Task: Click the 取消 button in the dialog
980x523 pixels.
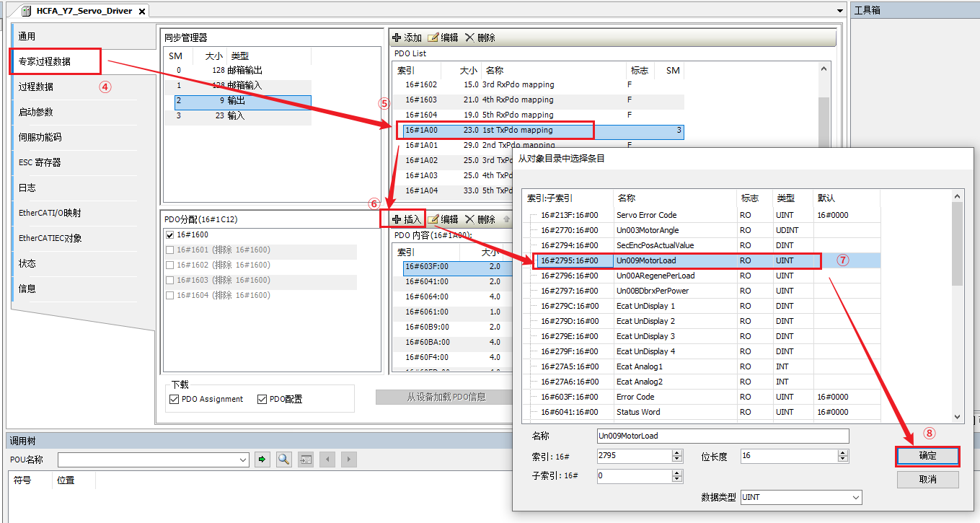Action: tap(927, 479)
